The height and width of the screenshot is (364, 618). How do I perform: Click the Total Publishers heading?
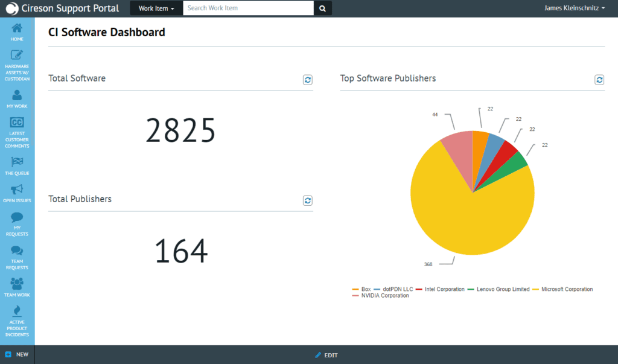(x=80, y=199)
